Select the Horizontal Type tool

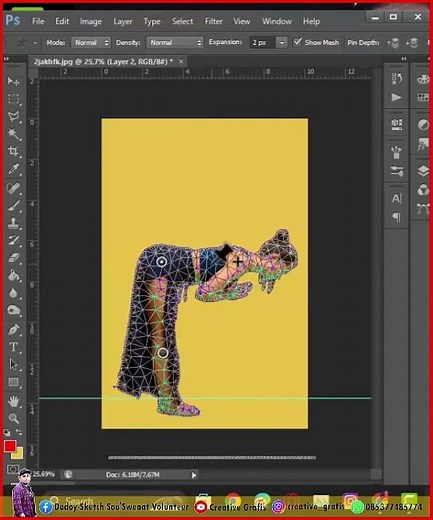pyautogui.click(x=13, y=347)
